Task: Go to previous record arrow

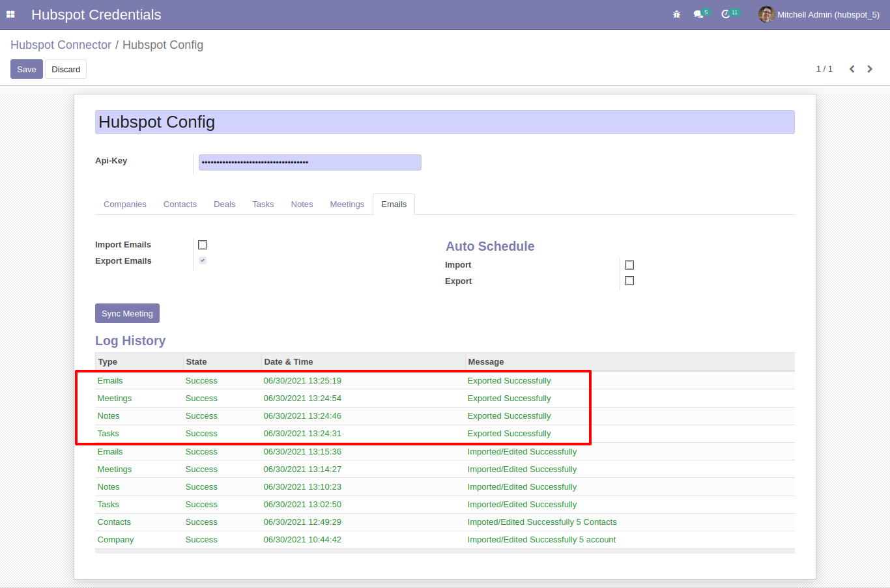Action: click(x=852, y=69)
